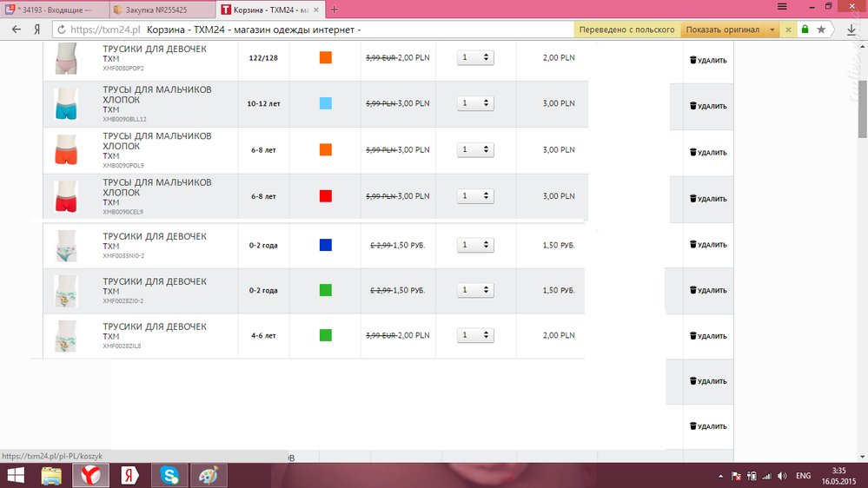Click the 10-12 лет size cell
The width and height of the screenshot is (868, 488).
(x=263, y=103)
